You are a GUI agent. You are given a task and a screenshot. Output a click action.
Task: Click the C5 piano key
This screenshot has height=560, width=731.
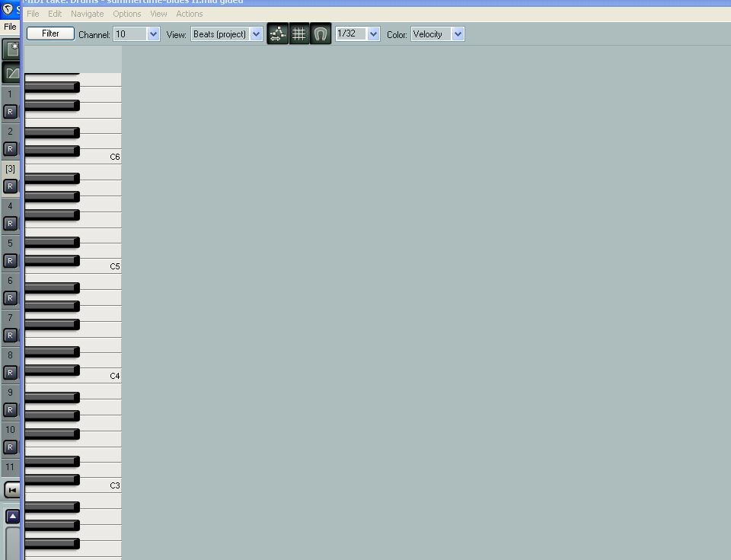101,266
